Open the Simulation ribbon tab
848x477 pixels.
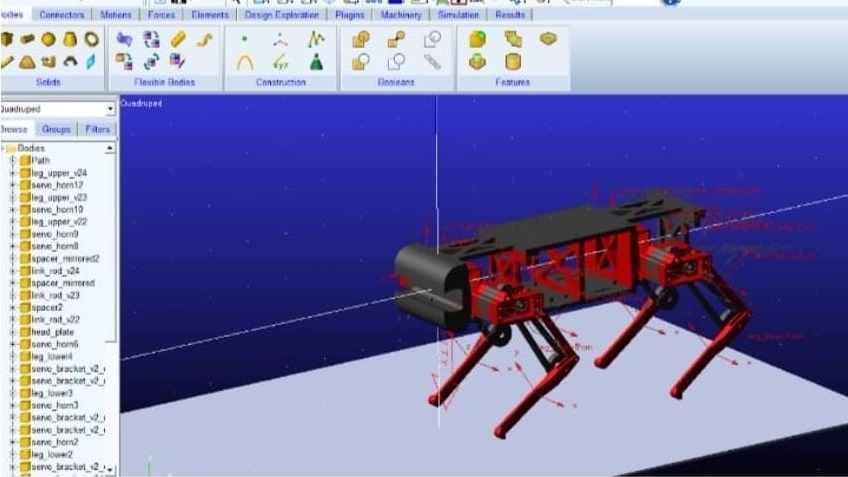click(x=458, y=15)
